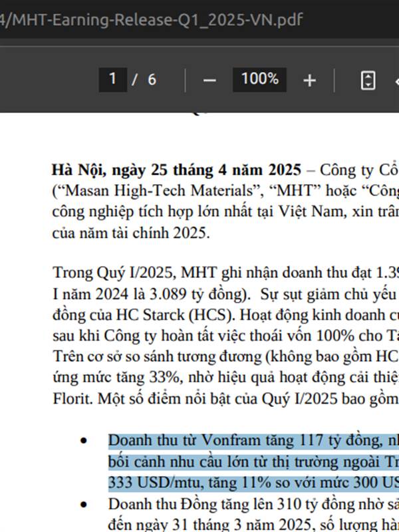Click the line starting "công nghiệp tích hợp lớn nhất"
The width and height of the screenshot is (399, 532).
point(225,211)
